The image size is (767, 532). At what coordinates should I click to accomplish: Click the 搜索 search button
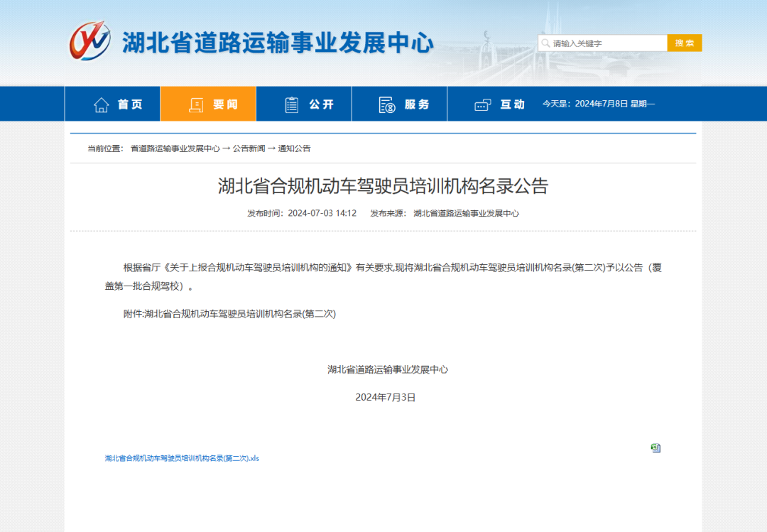tap(684, 43)
